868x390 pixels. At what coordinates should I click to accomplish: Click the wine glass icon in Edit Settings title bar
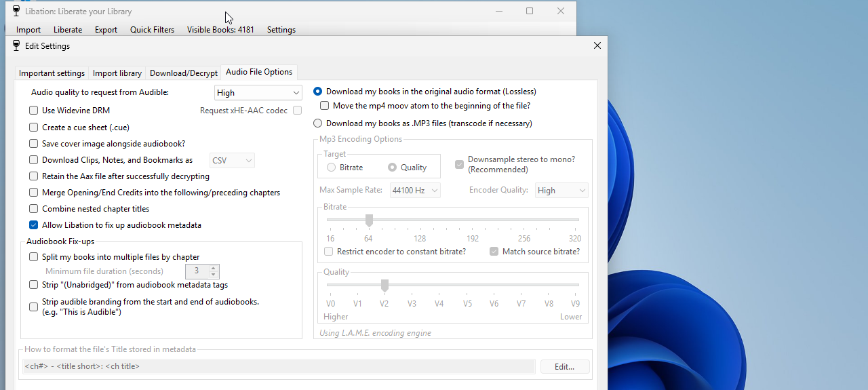[x=16, y=45]
